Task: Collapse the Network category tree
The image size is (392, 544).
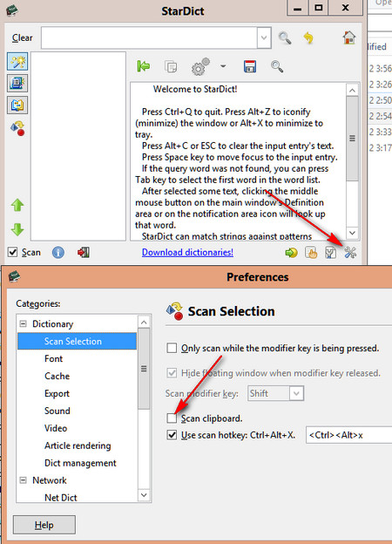Action: [x=24, y=480]
